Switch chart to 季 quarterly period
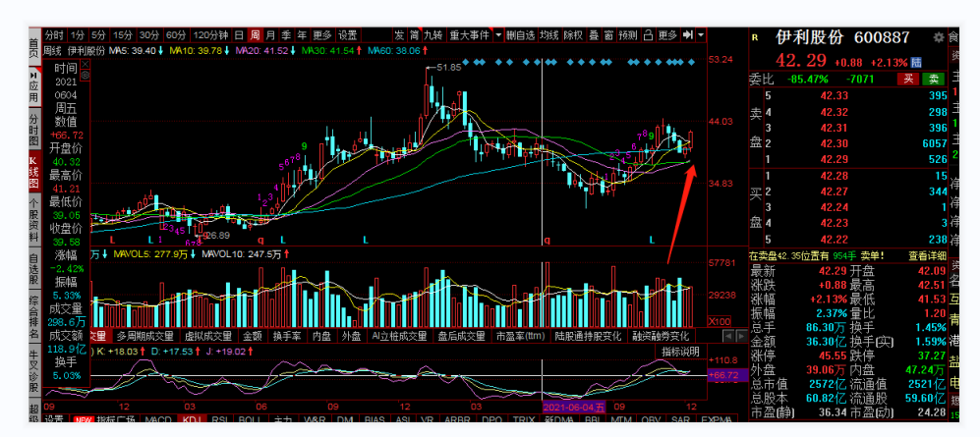 point(286,35)
